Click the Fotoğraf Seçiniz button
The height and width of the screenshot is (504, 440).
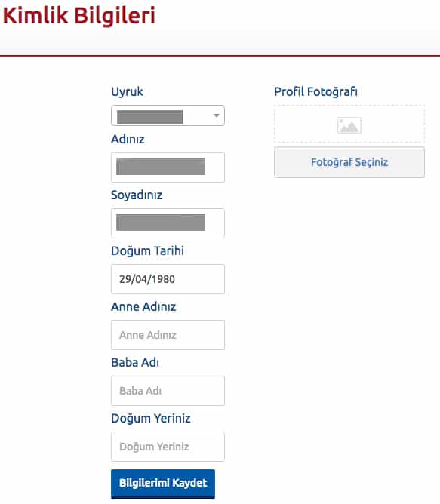click(x=349, y=162)
